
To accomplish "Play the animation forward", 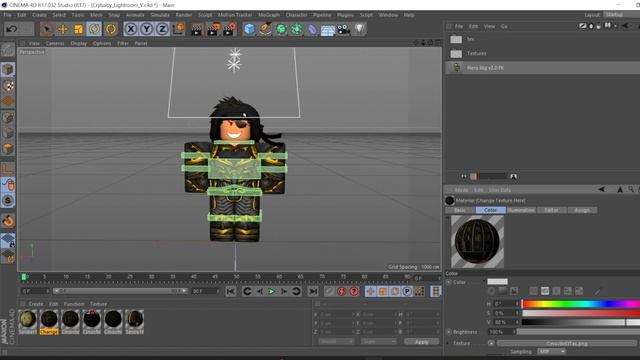I will point(271,291).
